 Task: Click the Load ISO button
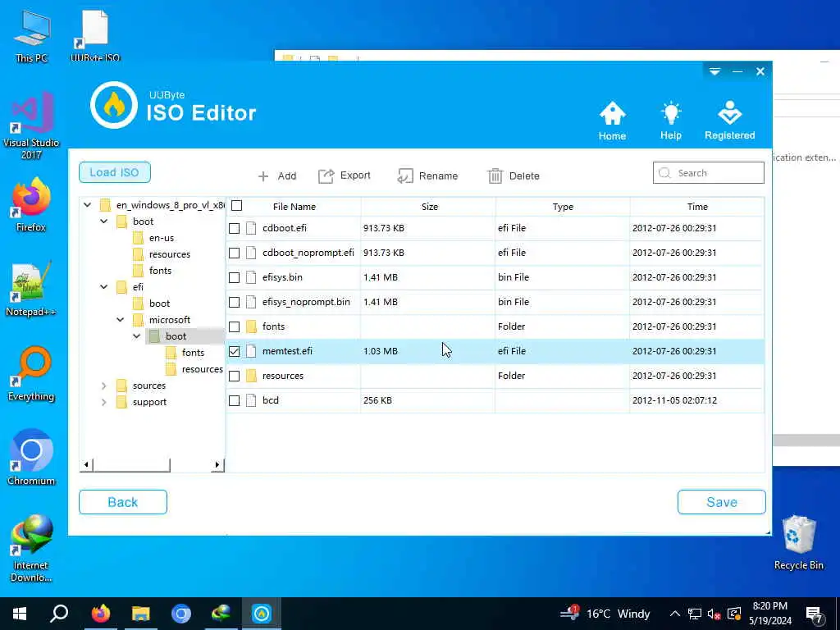(x=115, y=172)
